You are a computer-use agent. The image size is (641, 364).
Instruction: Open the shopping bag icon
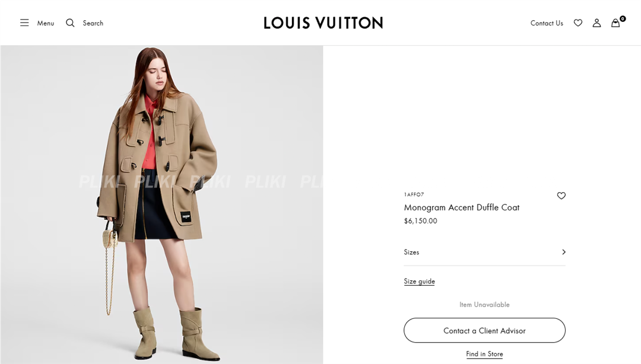tap(615, 23)
